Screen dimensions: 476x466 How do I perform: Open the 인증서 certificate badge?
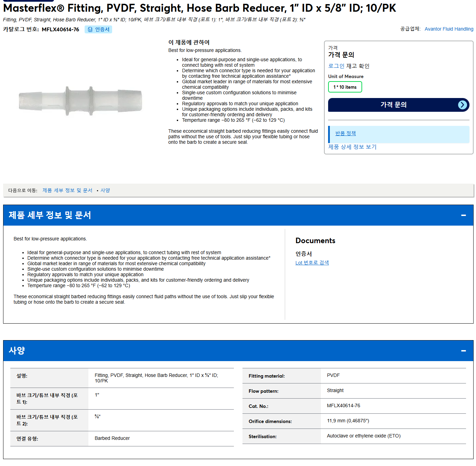click(x=98, y=30)
